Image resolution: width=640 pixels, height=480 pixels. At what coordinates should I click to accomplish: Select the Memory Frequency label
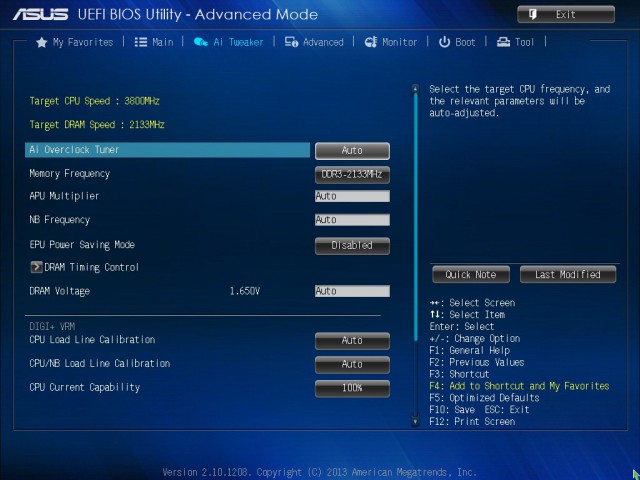pyautogui.click(x=69, y=174)
